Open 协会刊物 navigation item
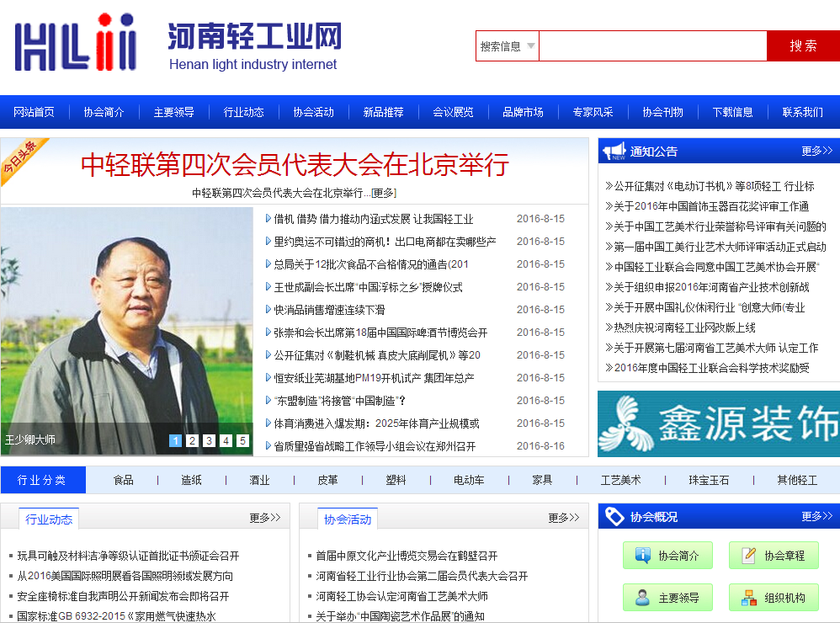The height and width of the screenshot is (623, 840). pos(662,112)
